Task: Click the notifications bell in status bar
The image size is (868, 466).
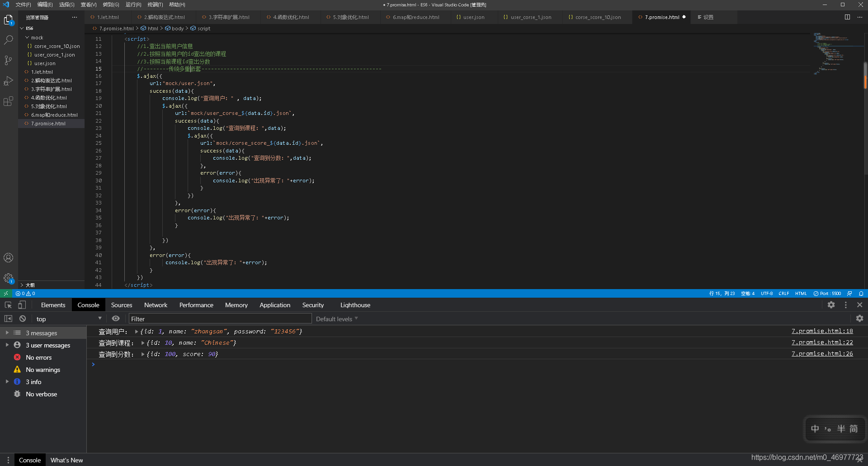Action: (861, 294)
